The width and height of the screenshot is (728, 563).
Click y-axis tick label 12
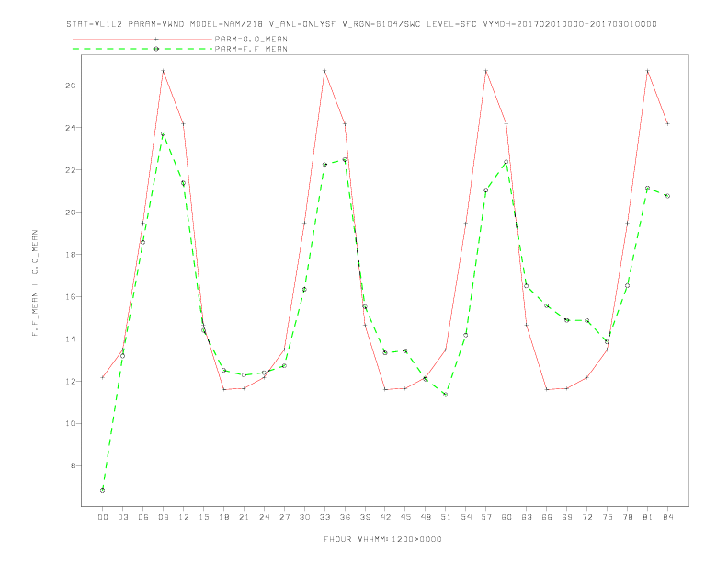71,382
